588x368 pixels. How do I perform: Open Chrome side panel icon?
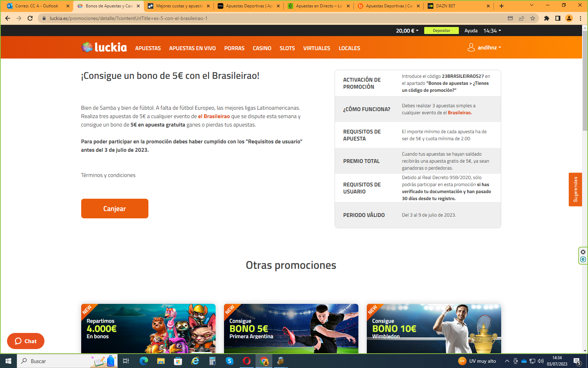(x=558, y=18)
